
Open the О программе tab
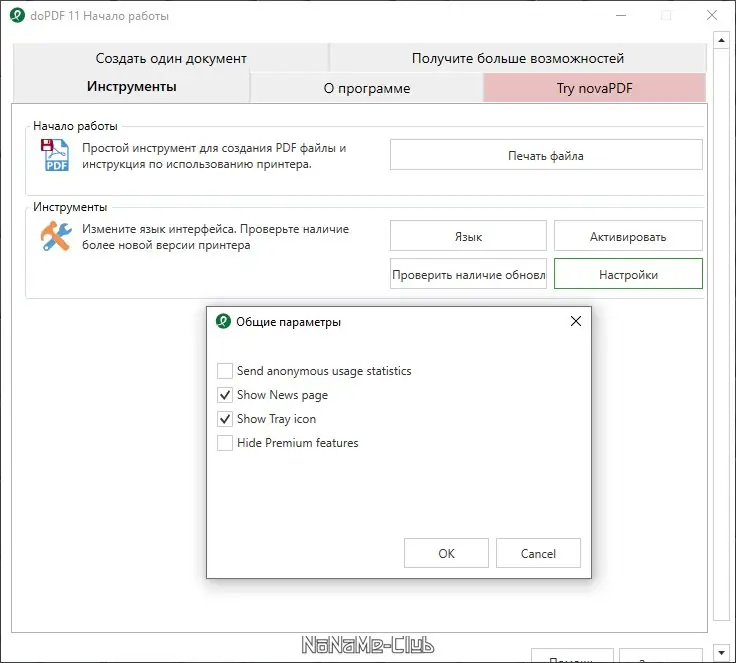tap(367, 88)
